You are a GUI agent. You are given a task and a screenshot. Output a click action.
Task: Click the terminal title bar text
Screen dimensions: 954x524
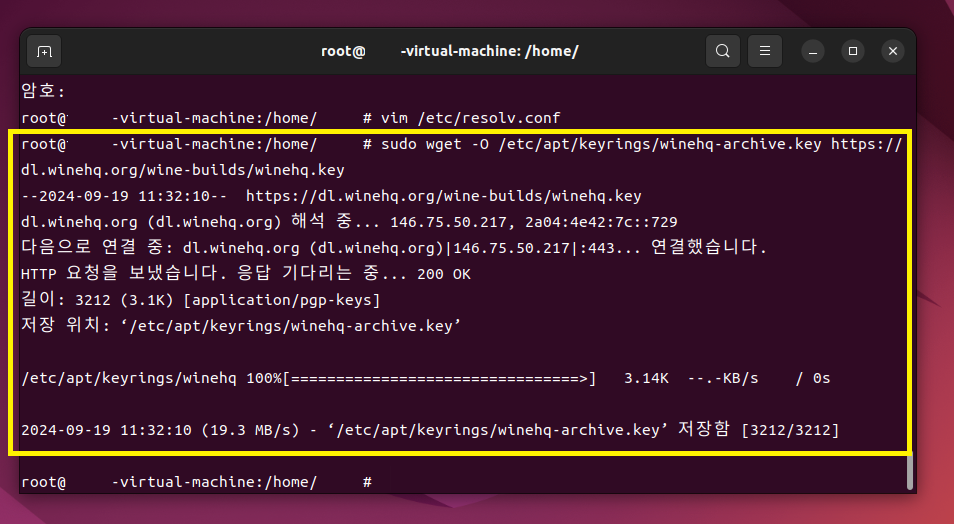450,51
